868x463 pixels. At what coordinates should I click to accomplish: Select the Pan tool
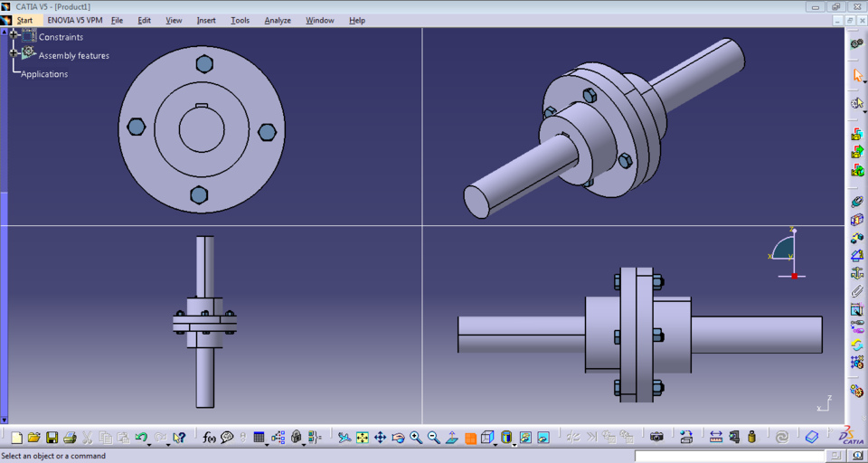click(x=381, y=438)
